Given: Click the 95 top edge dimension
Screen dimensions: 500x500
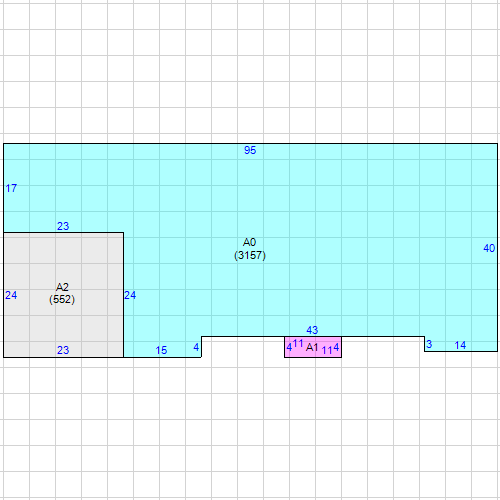Looking at the screenshot, I should point(250,150).
